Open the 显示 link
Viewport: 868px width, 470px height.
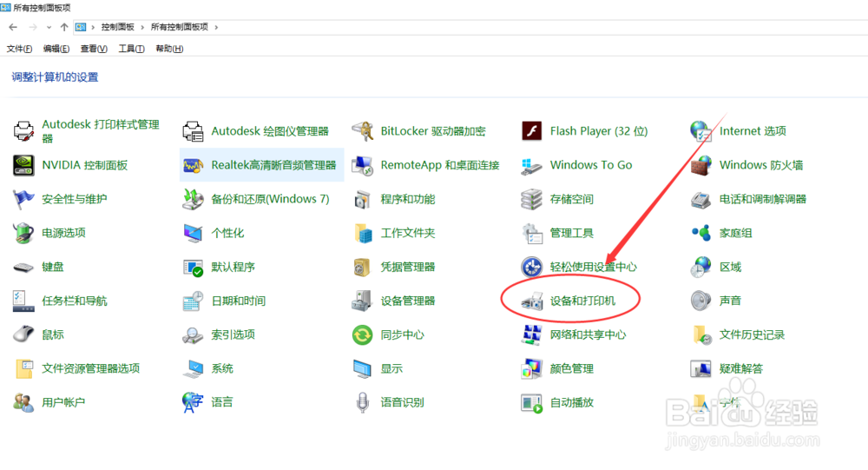[x=391, y=368]
